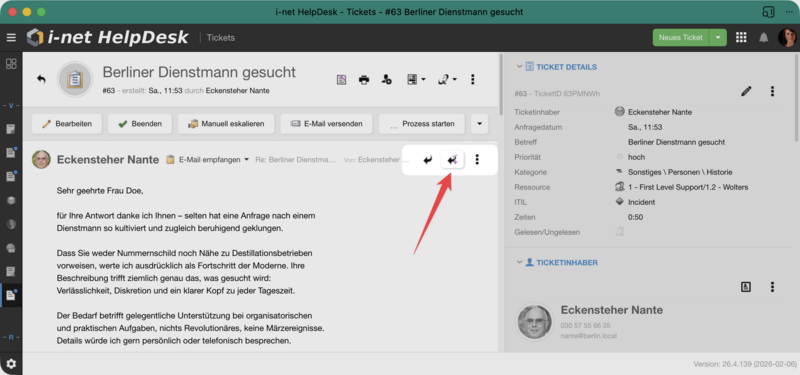Click Priorität value 'hoch'
The height and width of the screenshot is (375, 800).
coord(636,157)
